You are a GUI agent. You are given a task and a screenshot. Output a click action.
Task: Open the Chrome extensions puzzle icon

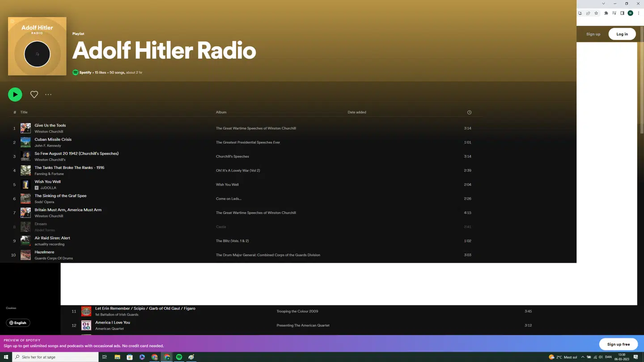pyautogui.click(x=606, y=13)
